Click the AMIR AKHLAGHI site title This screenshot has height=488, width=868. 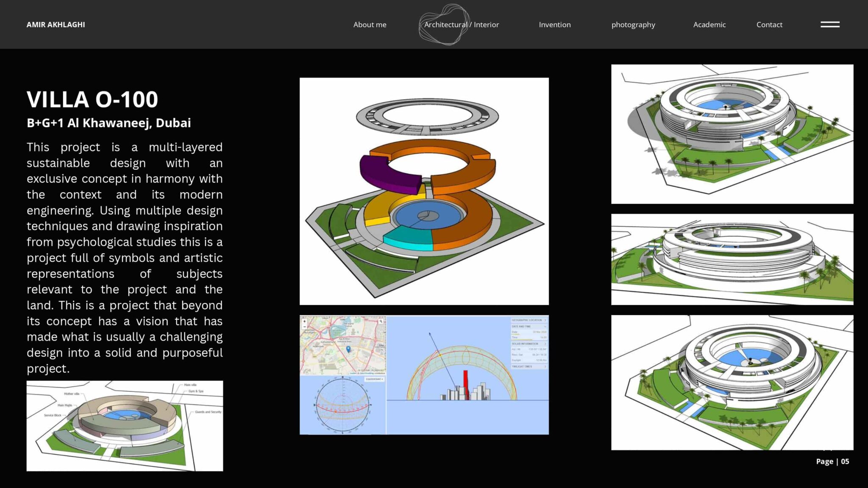click(x=56, y=25)
